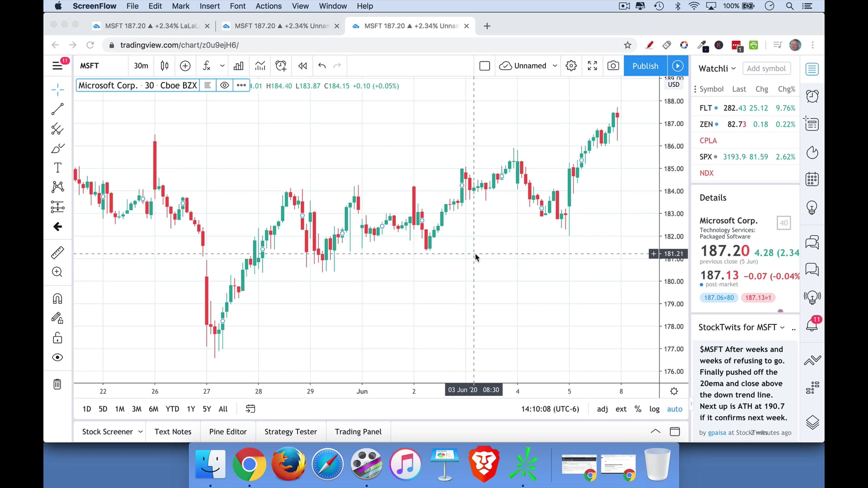Select the Text annotation tool
The image size is (868, 488).
coord(58,168)
